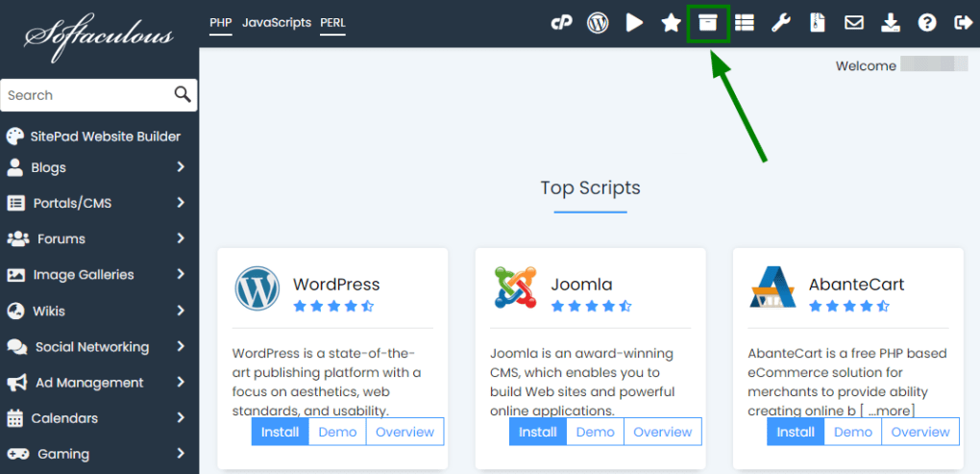
Task: Click the logout arrow icon
Action: point(963,23)
